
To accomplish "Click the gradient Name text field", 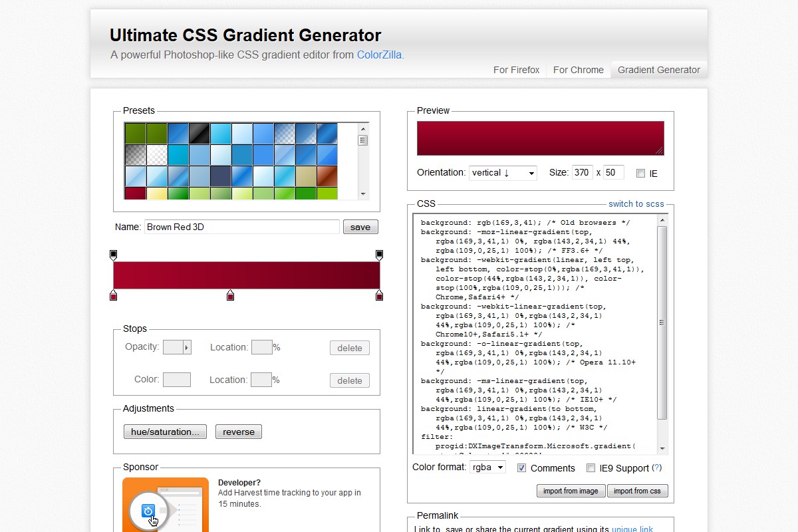I will click(x=242, y=227).
